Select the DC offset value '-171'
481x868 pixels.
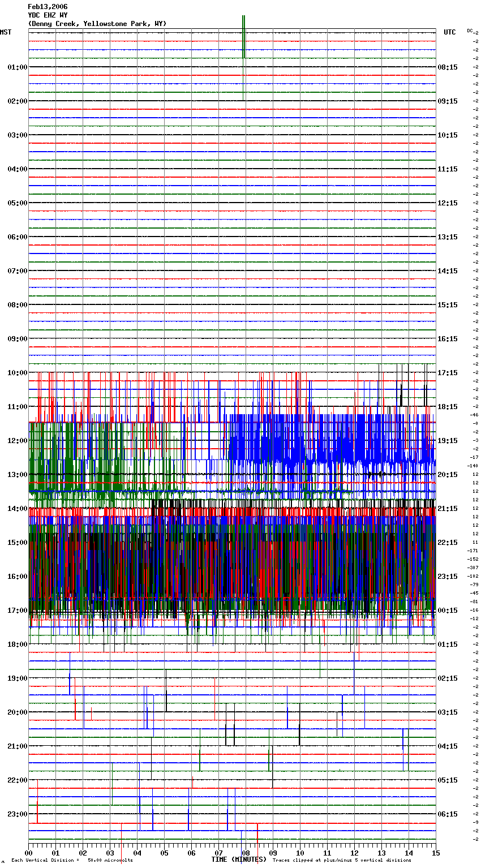(473, 551)
